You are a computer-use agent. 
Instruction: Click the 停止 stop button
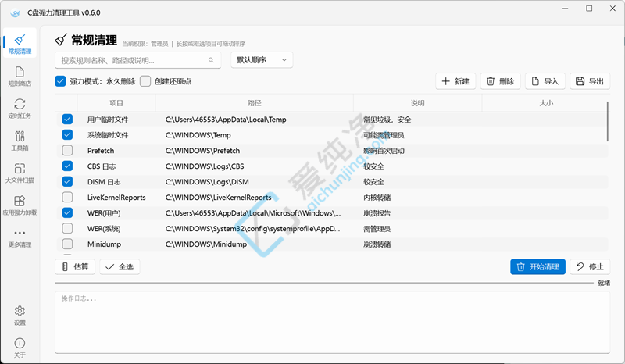(590, 266)
